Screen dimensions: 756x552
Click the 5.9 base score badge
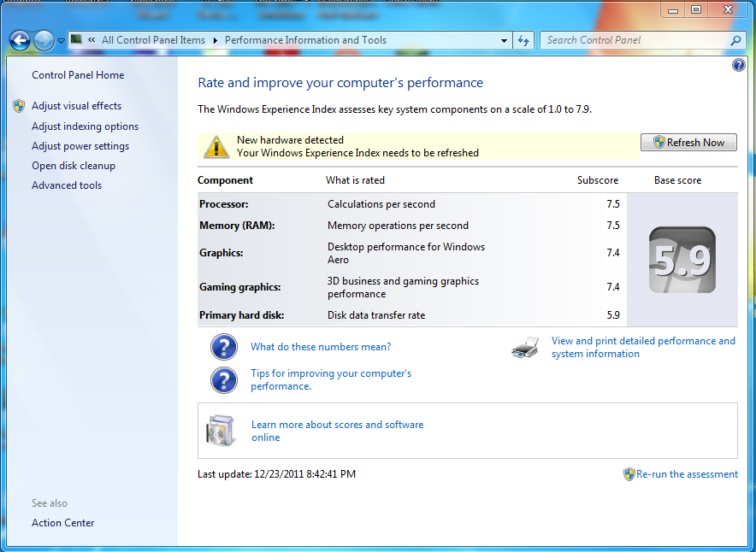pyautogui.click(x=682, y=260)
